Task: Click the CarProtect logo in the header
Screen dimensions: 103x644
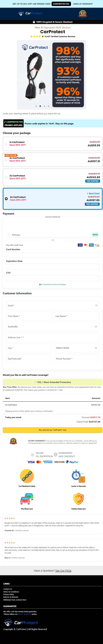Action: click(30, 13)
